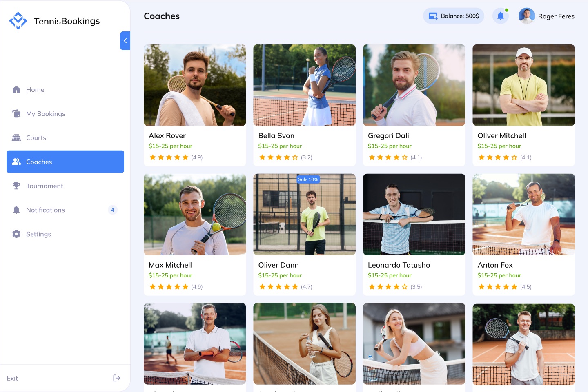Click the Bella Svon name
The height and width of the screenshot is (392, 588).
coord(276,135)
